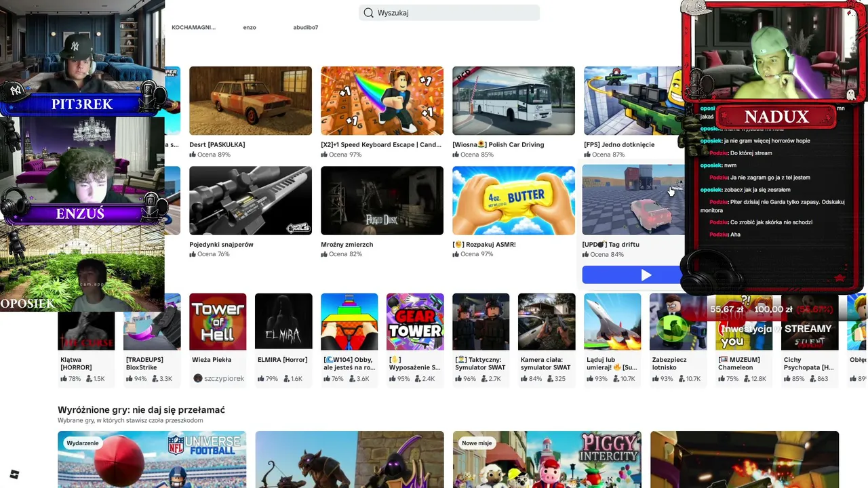Open the W104 Obby bike thumbnail
868x488 pixels.
tap(349, 321)
